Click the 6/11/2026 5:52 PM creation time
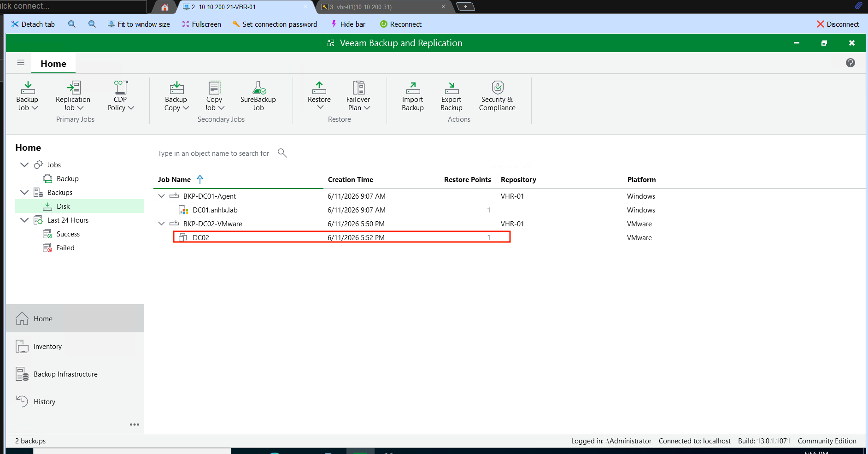Viewport: 868px width, 454px height. coord(356,237)
